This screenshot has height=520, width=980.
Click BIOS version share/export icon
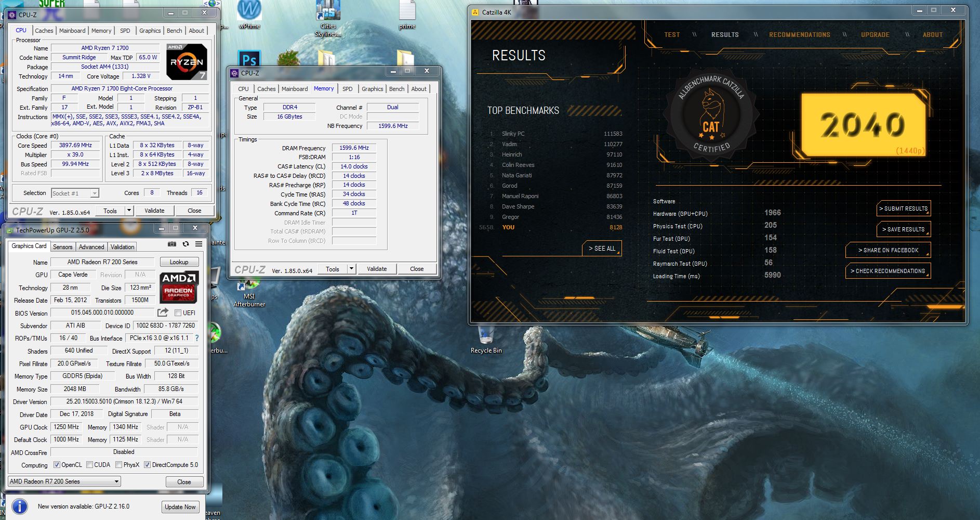163,313
